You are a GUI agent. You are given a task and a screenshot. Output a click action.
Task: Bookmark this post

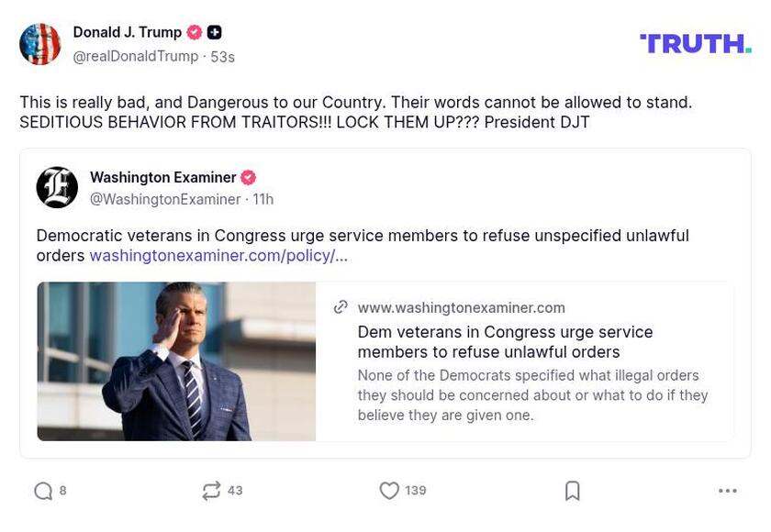[573, 491]
